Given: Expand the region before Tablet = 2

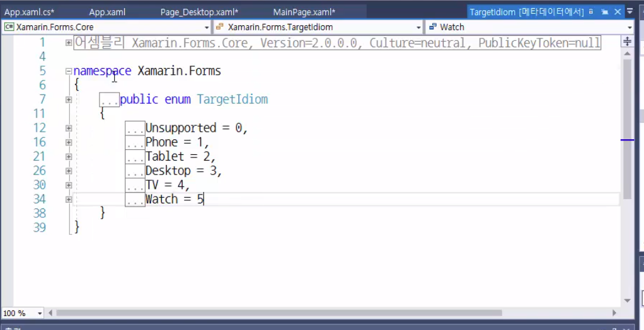Looking at the screenshot, I should [69, 157].
